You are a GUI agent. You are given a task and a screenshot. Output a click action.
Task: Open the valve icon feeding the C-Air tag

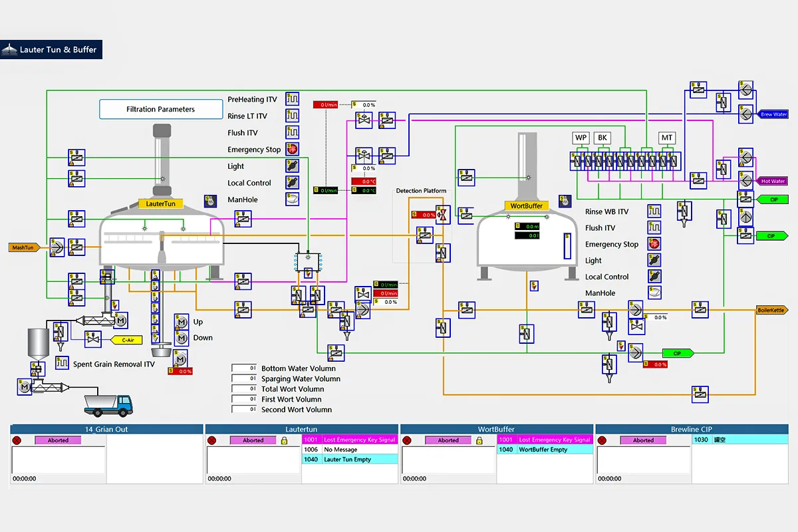tap(93, 339)
